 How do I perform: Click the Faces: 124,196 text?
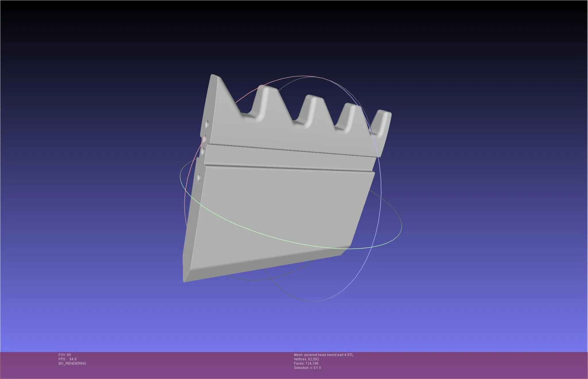(x=306, y=363)
